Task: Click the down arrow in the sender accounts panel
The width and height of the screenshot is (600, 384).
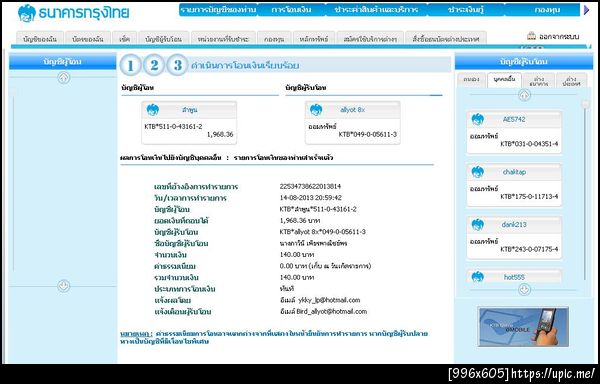Action: [x=64, y=286]
